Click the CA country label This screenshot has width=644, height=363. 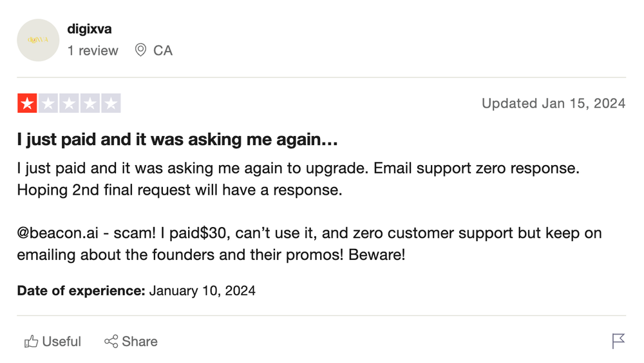[163, 50]
